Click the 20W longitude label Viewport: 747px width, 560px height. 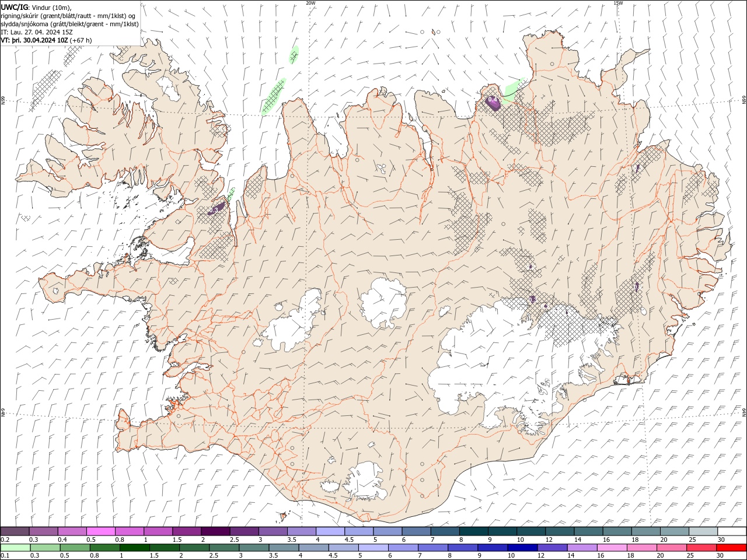310,3
